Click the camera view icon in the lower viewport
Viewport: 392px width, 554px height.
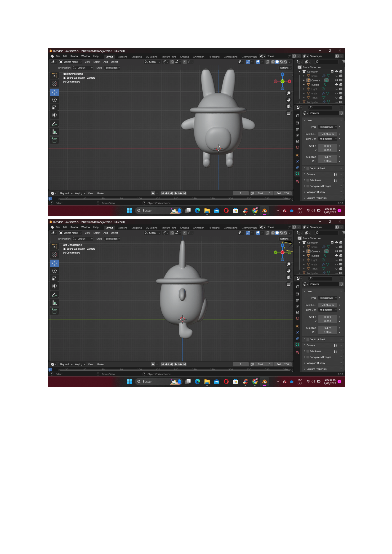[289, 277]
